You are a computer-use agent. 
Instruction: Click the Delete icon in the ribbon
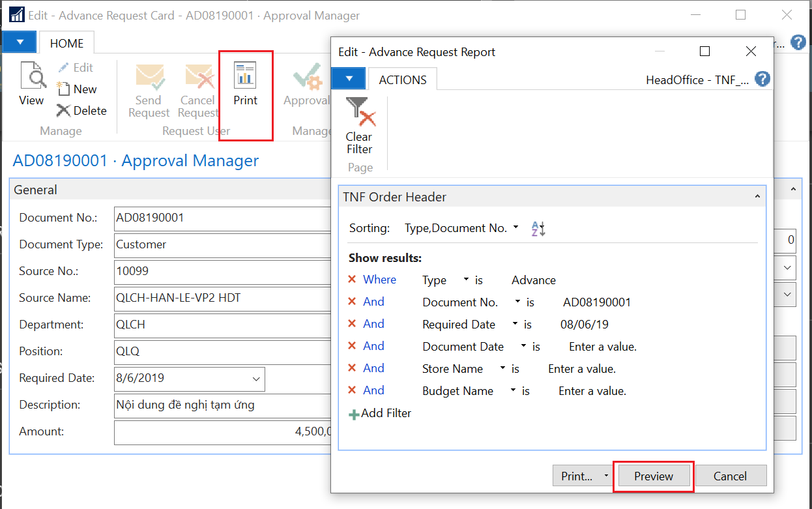coord(63,111)
